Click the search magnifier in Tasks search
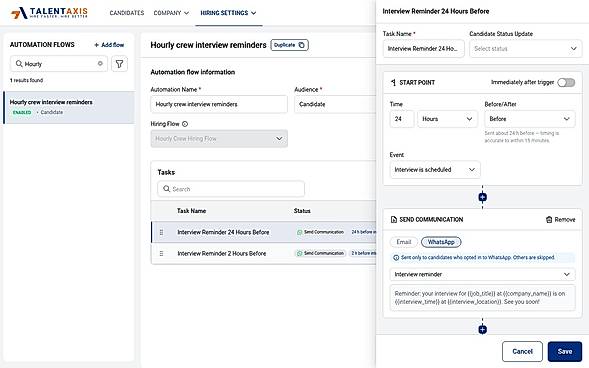The height and width of the screenshot is (368, 589). [166, 189]
